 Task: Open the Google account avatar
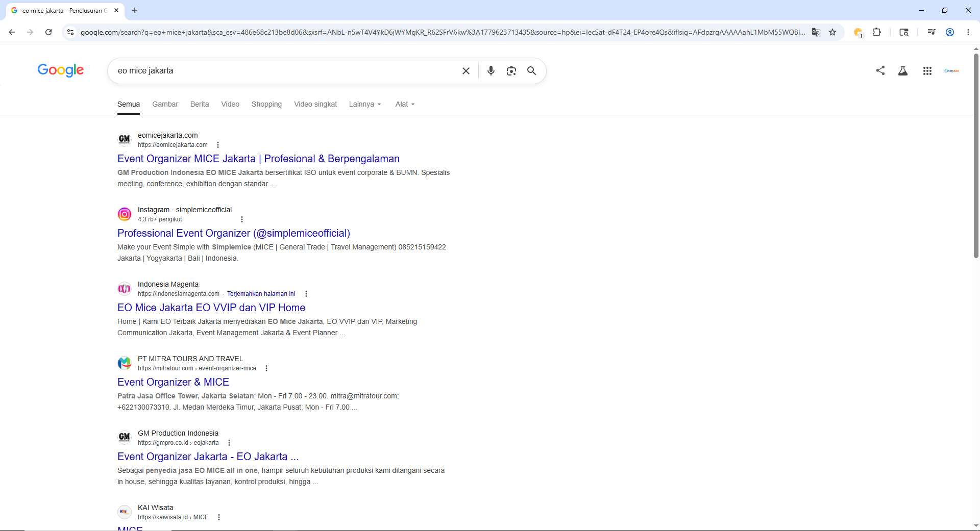click(x=952, y=71)
